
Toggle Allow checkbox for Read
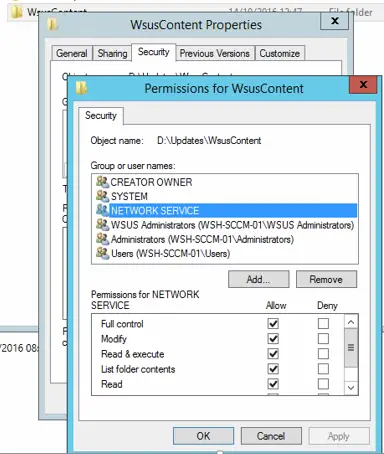point(273,384)
